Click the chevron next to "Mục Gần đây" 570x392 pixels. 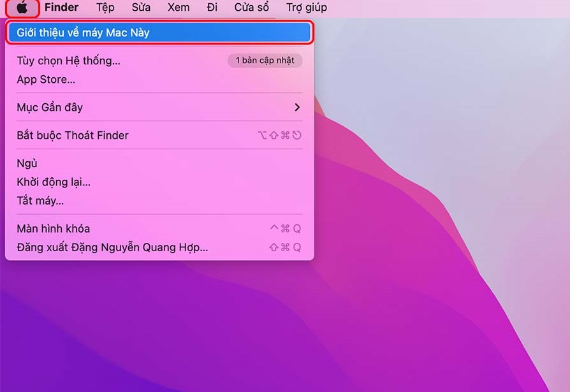(x=296, y=107)
